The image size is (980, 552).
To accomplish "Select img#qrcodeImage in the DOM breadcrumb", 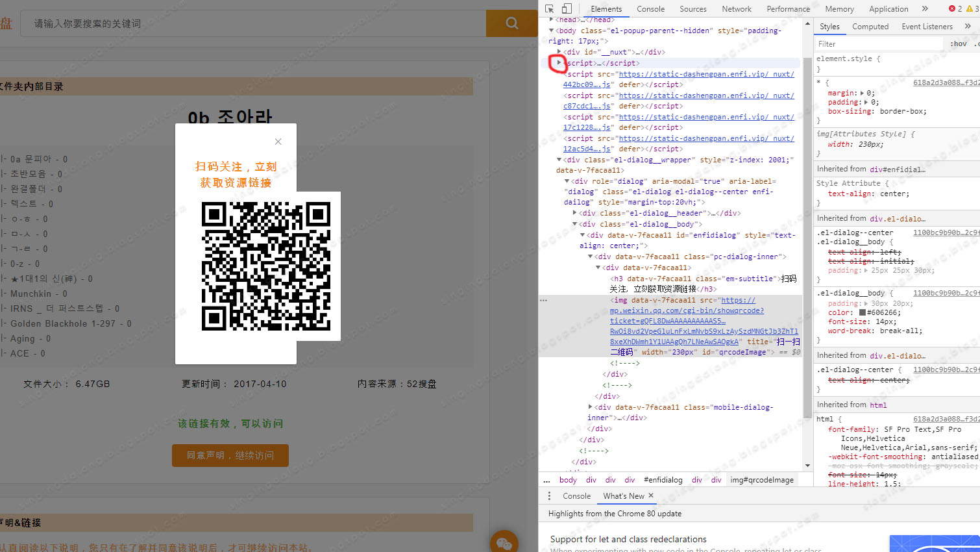I will (x=762, y=480).
